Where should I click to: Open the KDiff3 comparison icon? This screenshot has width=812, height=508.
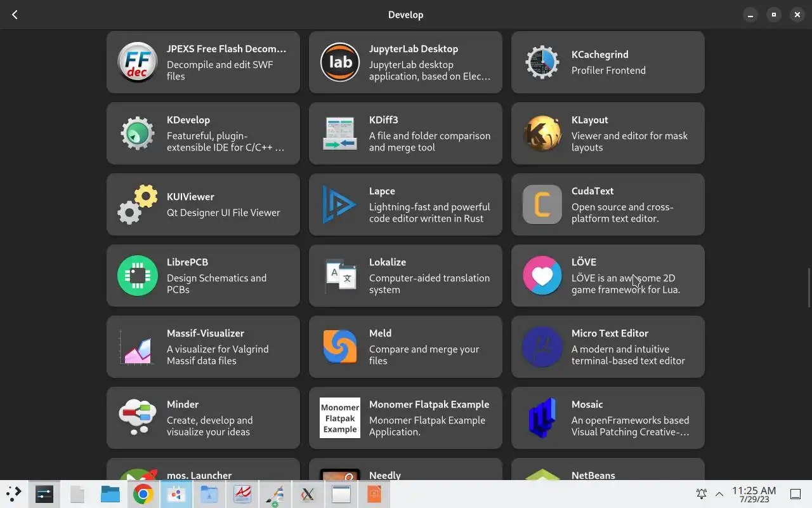[x=340, y=133]
